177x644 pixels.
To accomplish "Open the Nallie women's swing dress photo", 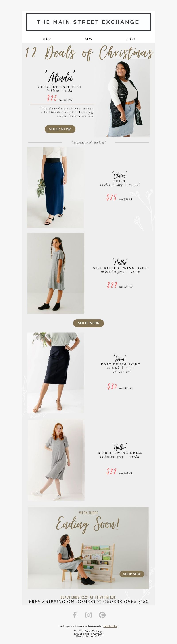I will (x=56, y=460).
